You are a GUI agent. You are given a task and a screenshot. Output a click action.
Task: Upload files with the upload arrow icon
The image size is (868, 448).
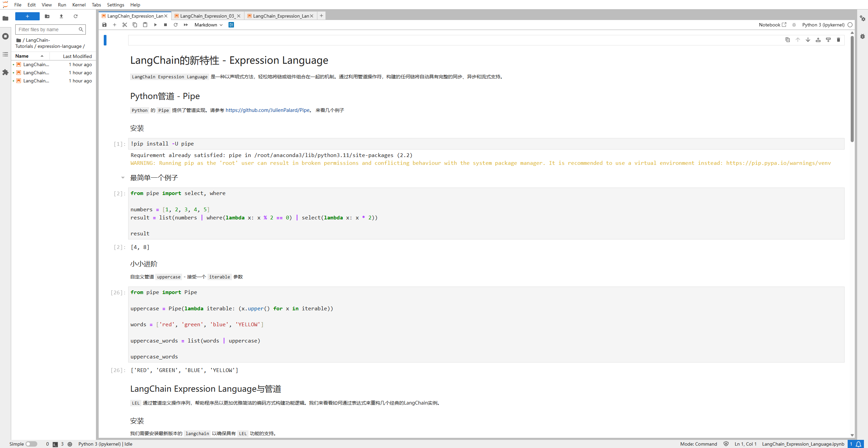coord(61,16)
